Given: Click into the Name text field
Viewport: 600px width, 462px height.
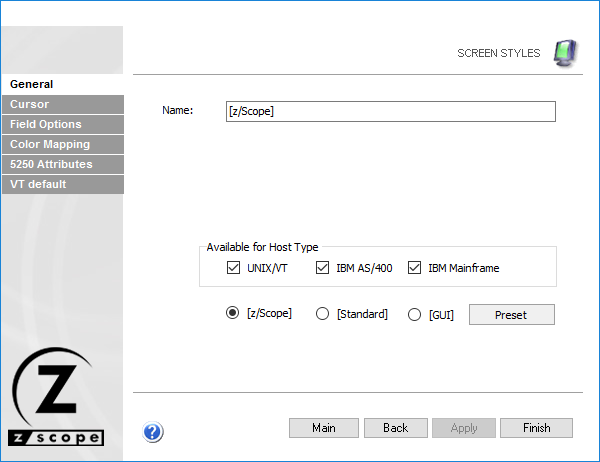Looking at the screenshot, I should pos(391,111).
